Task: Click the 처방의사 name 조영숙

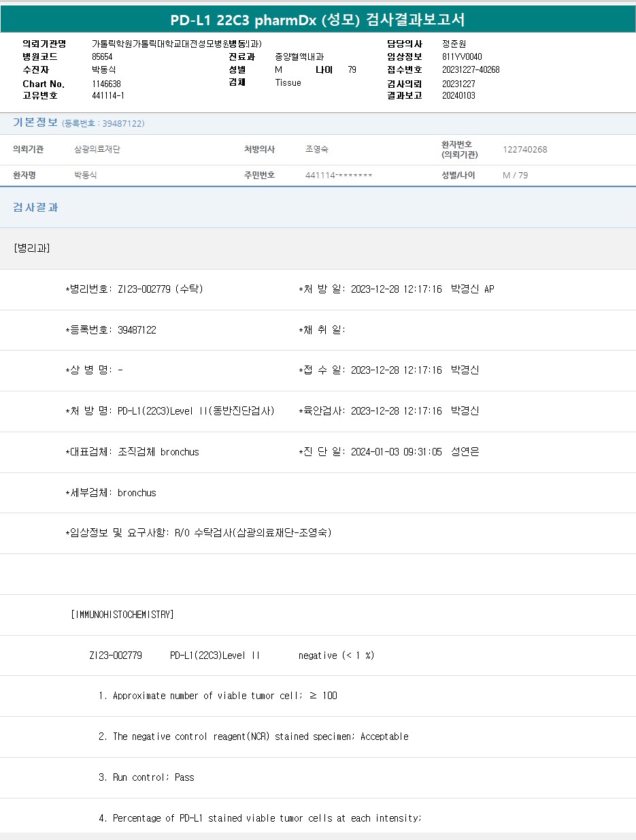Action: pos(317,149)
